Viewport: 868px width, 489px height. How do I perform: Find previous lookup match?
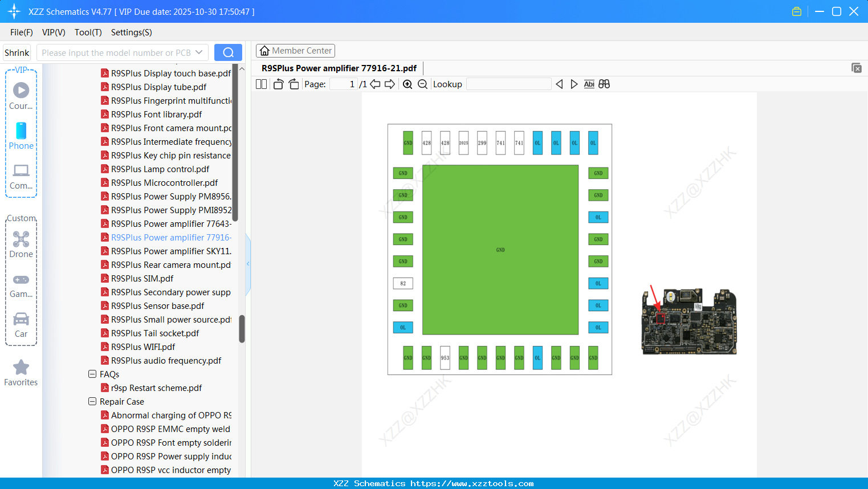559,84
